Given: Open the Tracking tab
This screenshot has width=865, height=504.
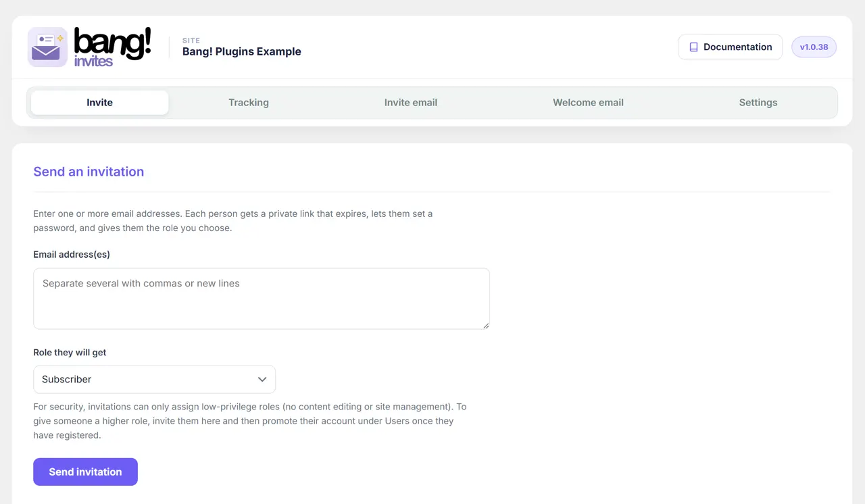Looking at the screenshot, I should coord(249,103).
